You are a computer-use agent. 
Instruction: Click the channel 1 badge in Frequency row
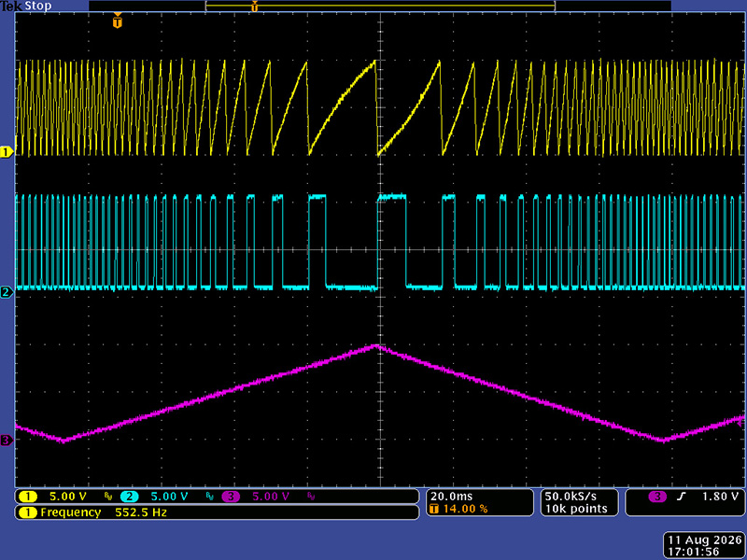click(x=28, y=512)
